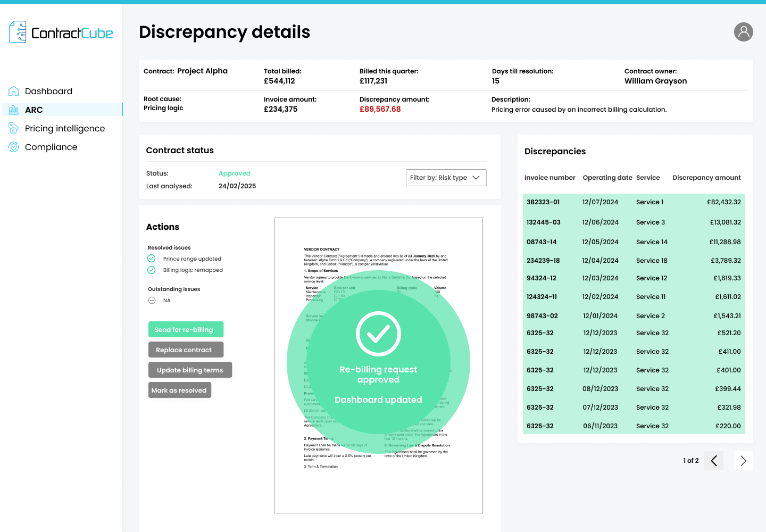766x532 pixels.
Task: Open Compliance section
Action: pyautogui.click(x=51, y=147)
